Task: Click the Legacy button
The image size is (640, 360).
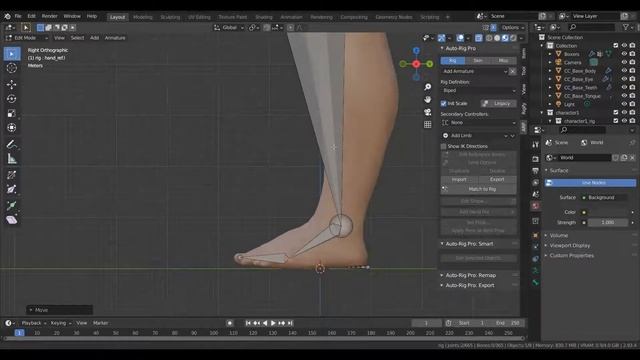Action: 498,104
